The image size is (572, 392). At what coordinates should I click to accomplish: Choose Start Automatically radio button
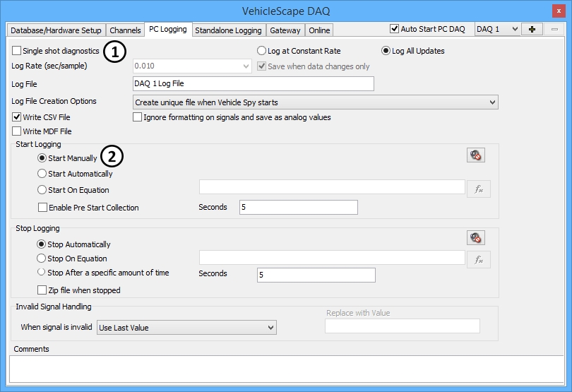pos(42,174)
